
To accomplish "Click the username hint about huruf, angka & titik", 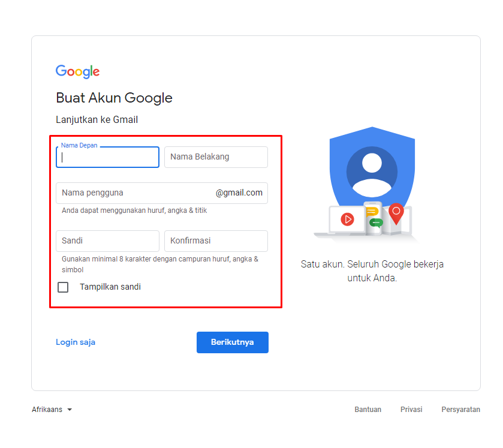I will (134, 211).
